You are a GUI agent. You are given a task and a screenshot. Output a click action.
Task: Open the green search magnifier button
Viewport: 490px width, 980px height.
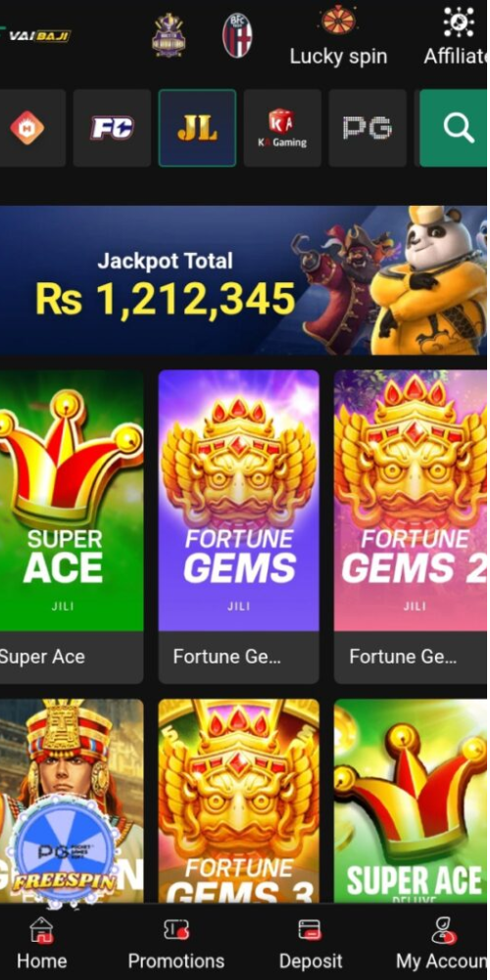(453, 128)
